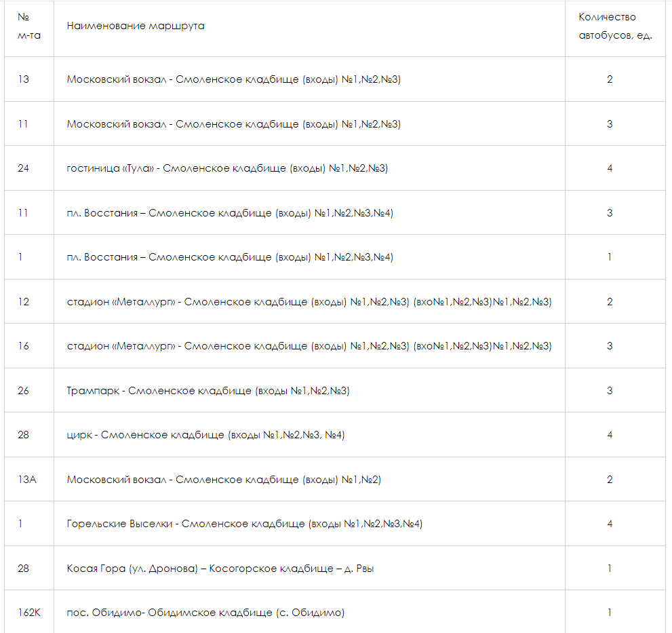Select the 'Наименование маршрута' column header
The height and width of the screenshot is (633, 672).
[136, 26]
